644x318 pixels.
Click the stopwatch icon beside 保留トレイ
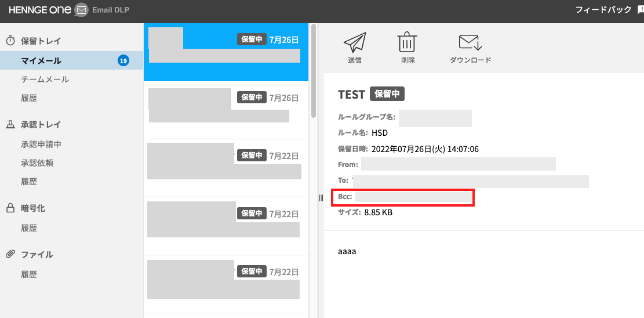[10, 41]
